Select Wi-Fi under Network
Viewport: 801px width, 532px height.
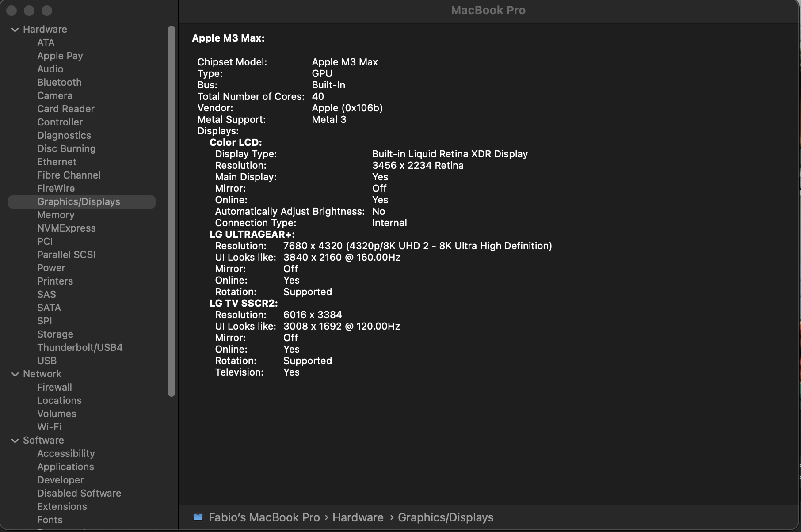click(x=49, y=427)
